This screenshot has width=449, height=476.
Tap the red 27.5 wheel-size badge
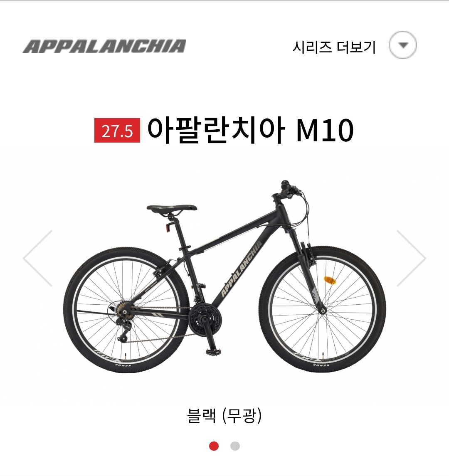point(117,131)
